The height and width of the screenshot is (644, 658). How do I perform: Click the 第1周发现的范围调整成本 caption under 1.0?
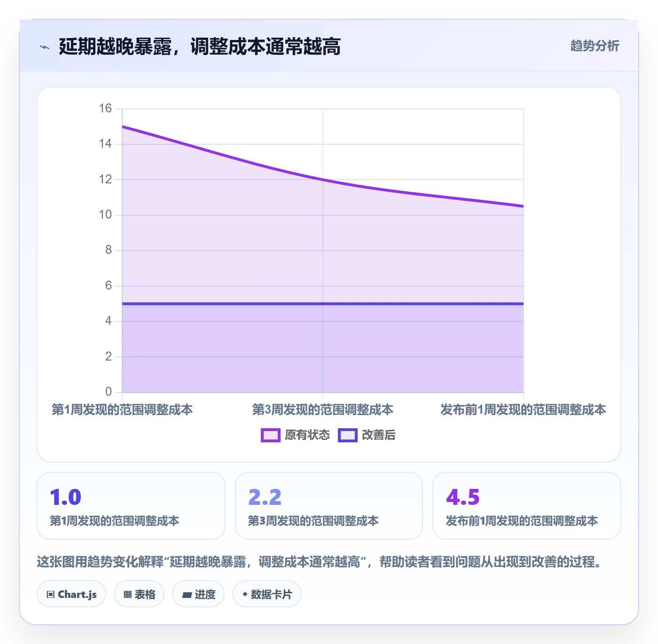115,521
